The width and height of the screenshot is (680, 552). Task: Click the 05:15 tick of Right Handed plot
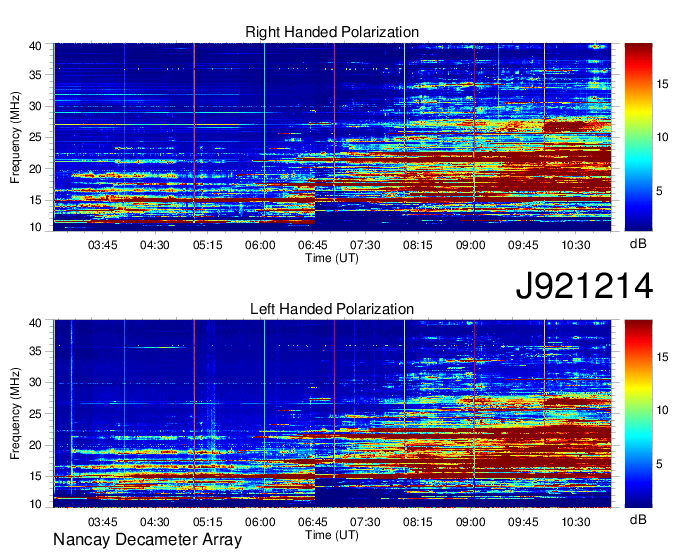(x=207, y=245)
